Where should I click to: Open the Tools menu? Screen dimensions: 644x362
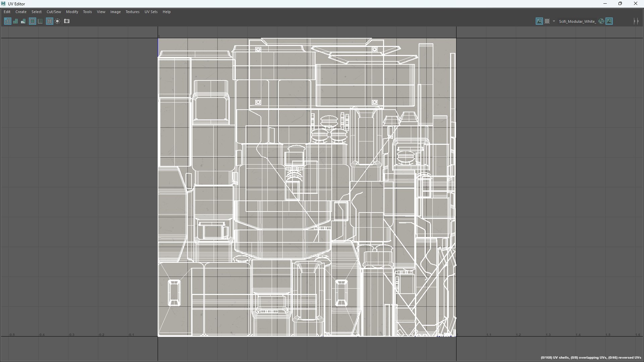tap(87, 12)
